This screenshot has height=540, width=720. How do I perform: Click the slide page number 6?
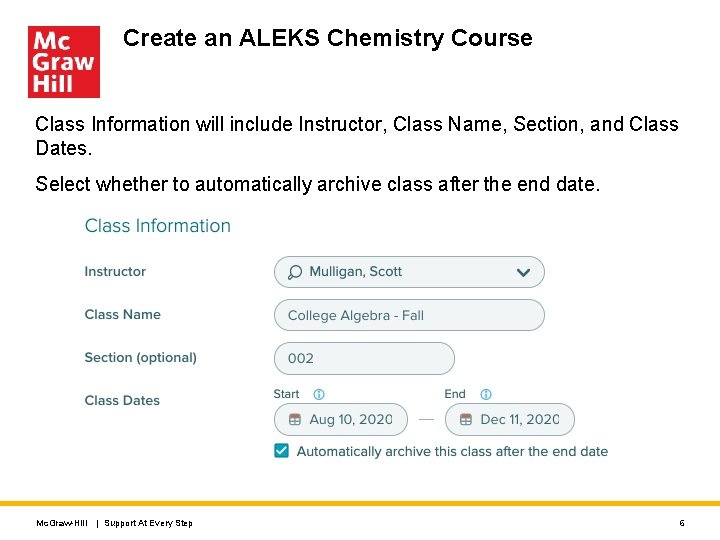(x=681, y=523)
